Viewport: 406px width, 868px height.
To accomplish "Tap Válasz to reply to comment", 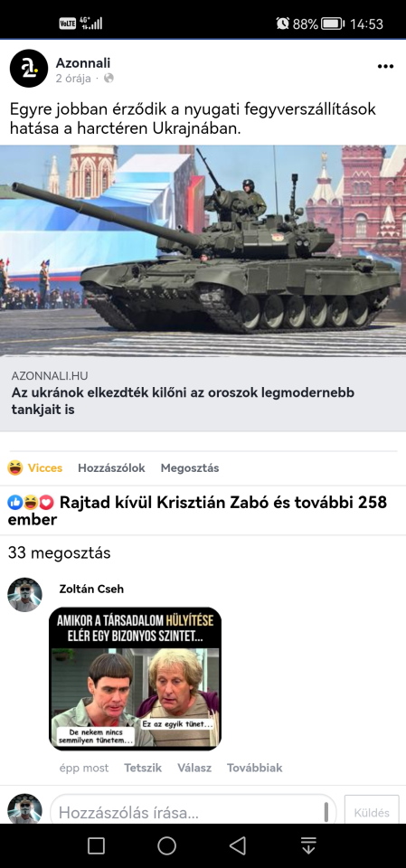I will [x=194, y=768].
